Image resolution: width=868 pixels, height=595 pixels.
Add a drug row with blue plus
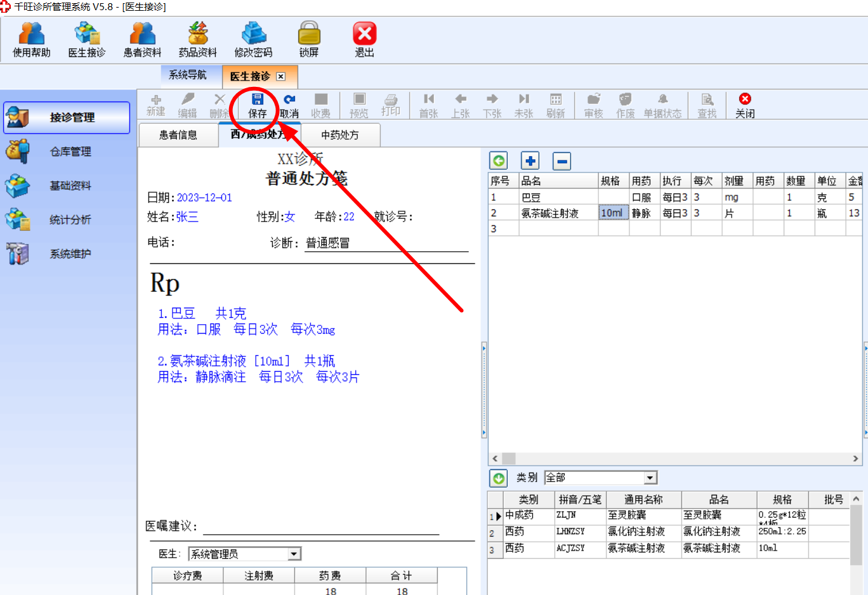(530, 161)
